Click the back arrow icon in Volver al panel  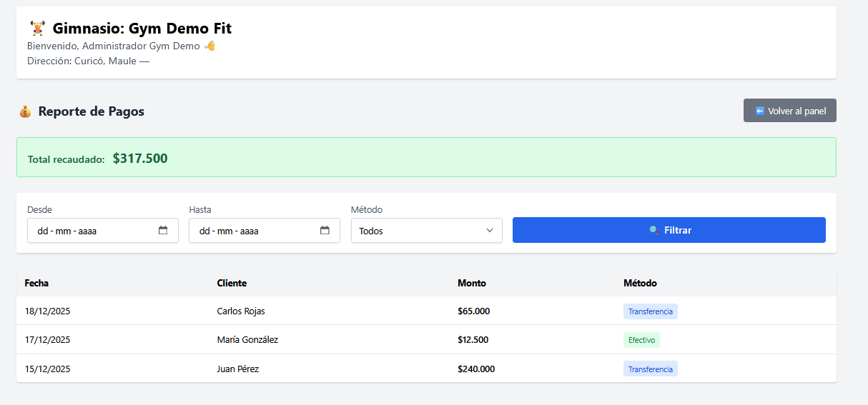pyautogui.click(x=759, y=111)
